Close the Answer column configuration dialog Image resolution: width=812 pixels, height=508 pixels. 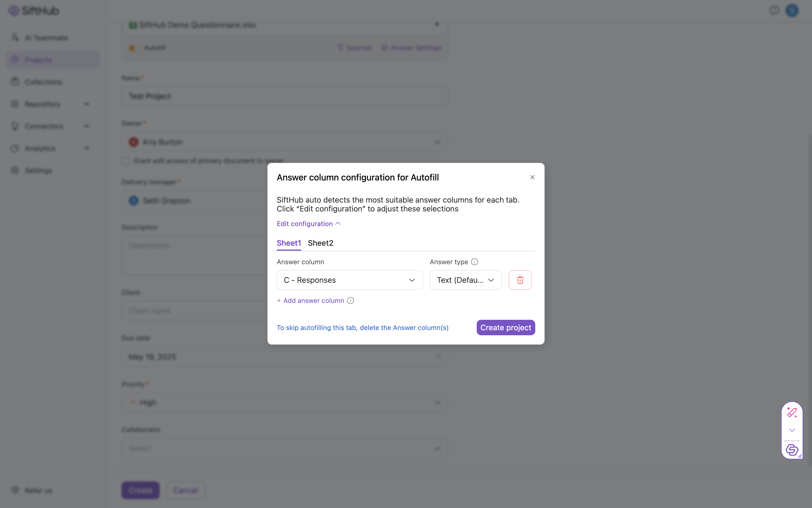pos(532,177)
